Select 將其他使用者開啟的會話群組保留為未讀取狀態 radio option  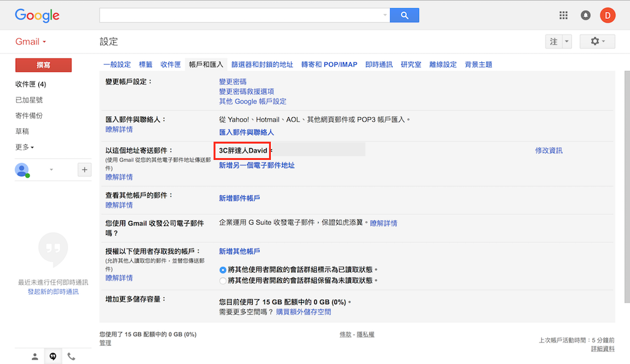[x=222, y=280]
